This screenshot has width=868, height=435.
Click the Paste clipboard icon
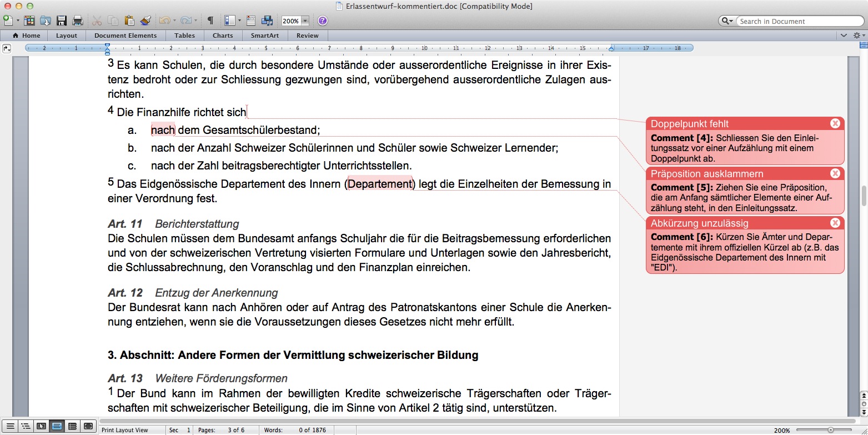(x=129, y=21)
